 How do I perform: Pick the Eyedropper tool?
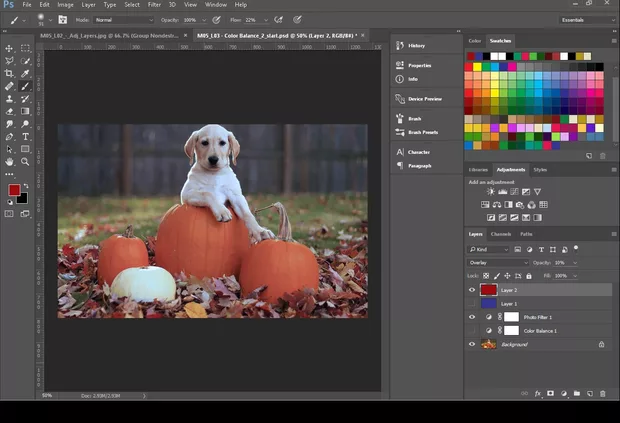pos(25,73)
